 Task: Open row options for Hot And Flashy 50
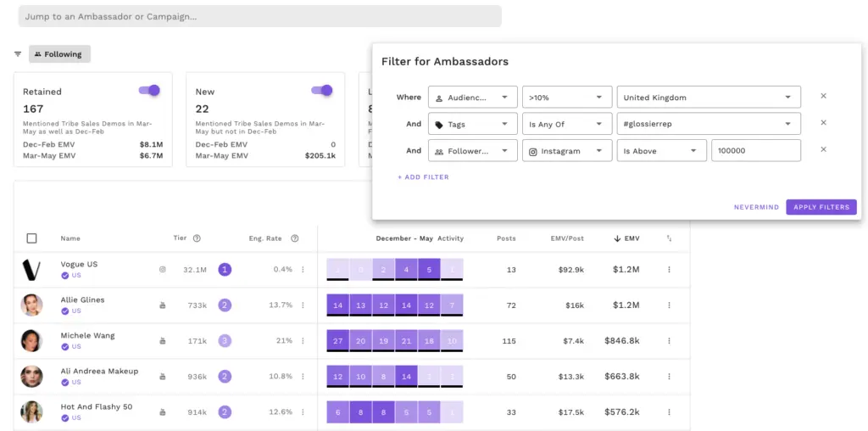point(669,412)
